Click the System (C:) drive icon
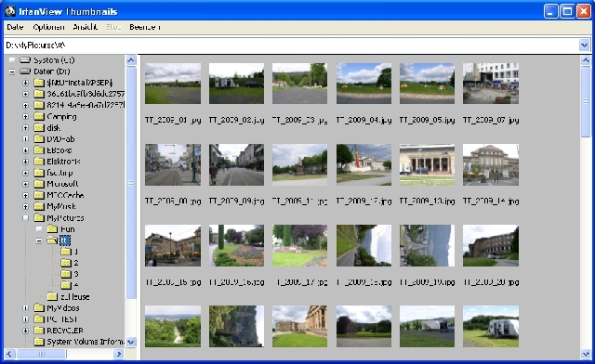 [25, 60]
